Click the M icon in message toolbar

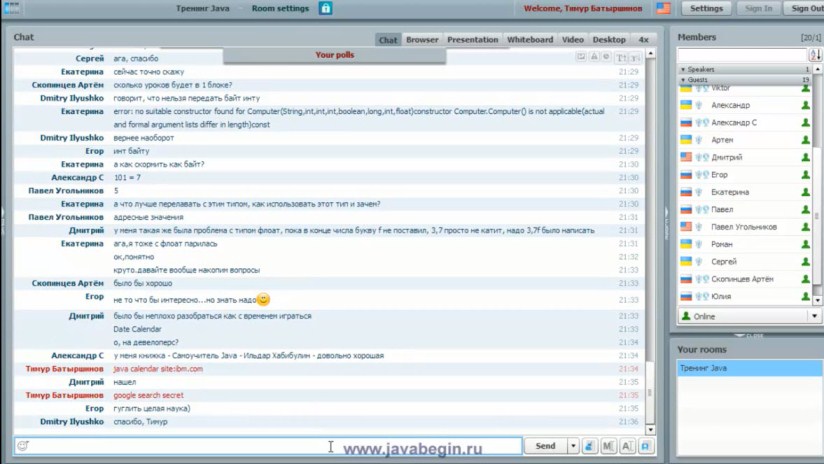pos(608,446)
